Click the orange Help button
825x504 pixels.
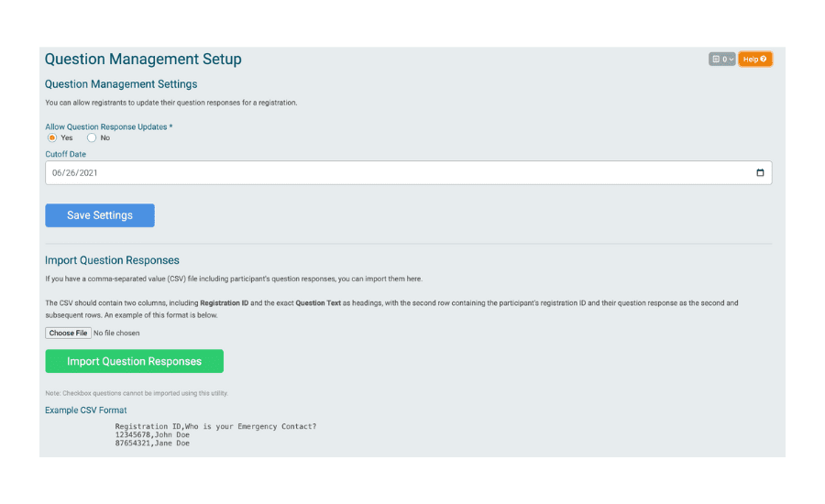pyautogui.click(x=755, y=59)
